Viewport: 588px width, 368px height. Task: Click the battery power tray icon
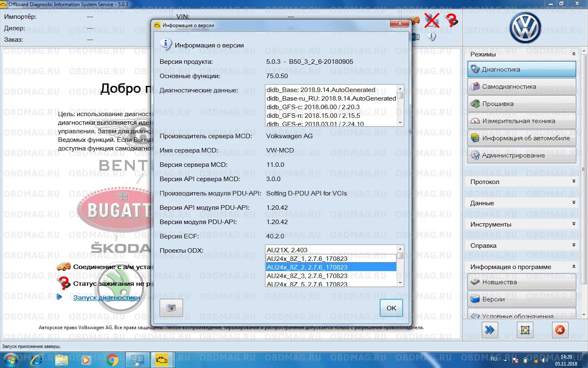pyautogui.click(x=525, y=360)
